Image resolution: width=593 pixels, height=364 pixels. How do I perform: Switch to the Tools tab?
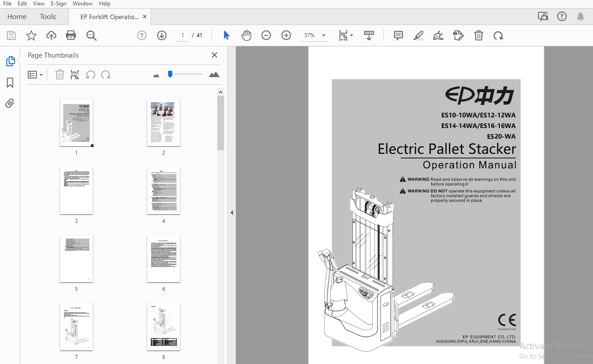tap(48, 17)
